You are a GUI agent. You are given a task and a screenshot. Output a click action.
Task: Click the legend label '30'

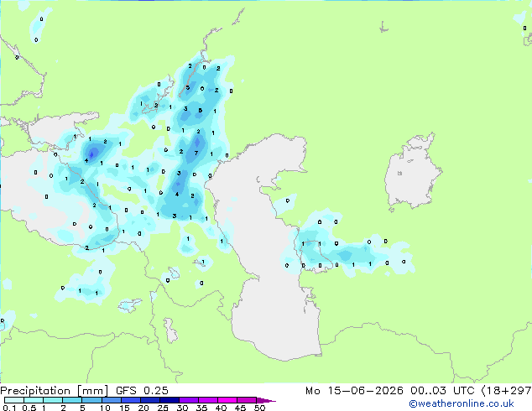[182, 408]
